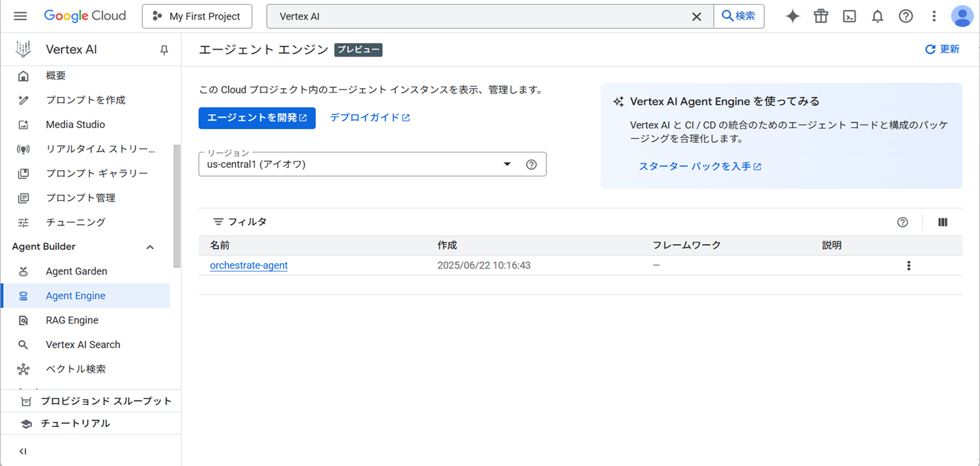Clear the Vertex AI search text
This screenshot has height=466, width=980.
click(x=696, y=17)
